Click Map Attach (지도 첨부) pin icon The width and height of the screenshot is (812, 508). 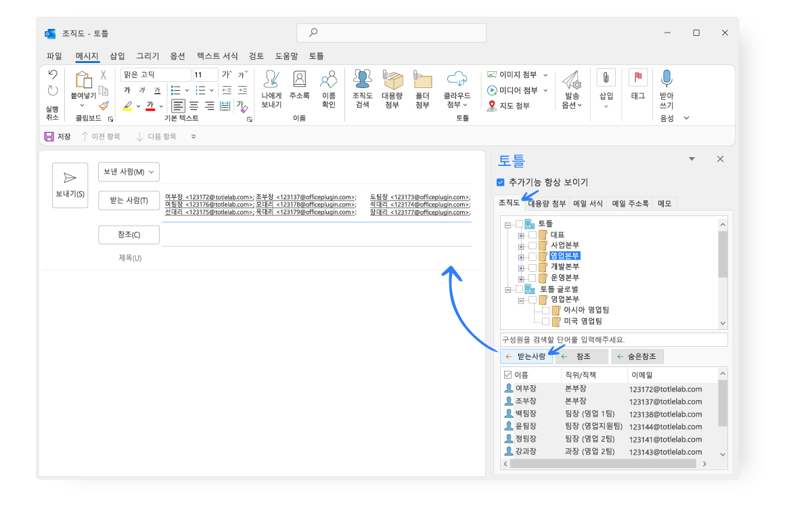click(x=492, y=106)
